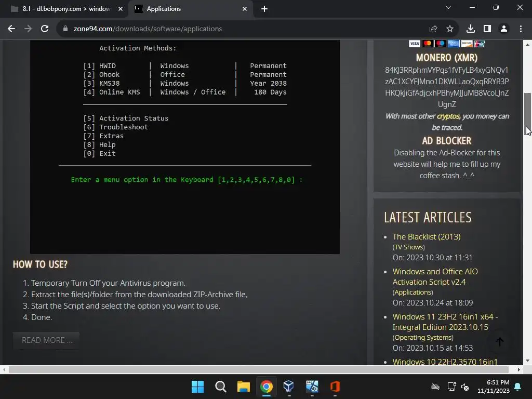
Task: Toggle Chrome side panel icon
Action: tap(487, 29)
